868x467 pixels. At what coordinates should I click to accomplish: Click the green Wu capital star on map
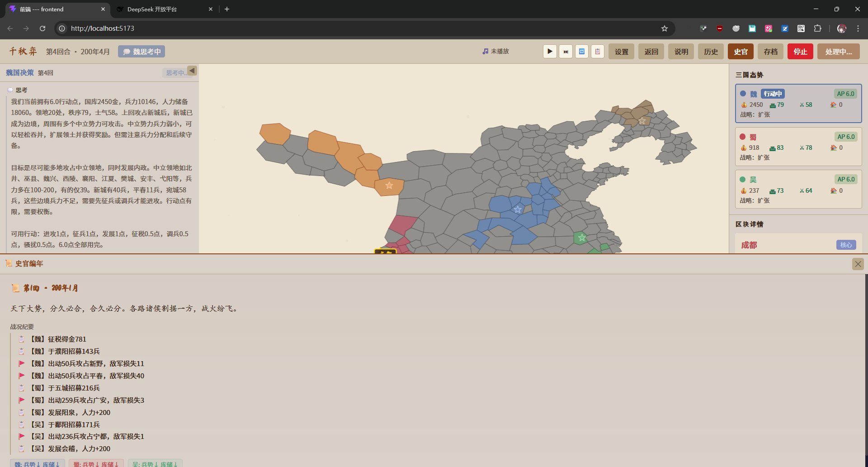point(582,238)
